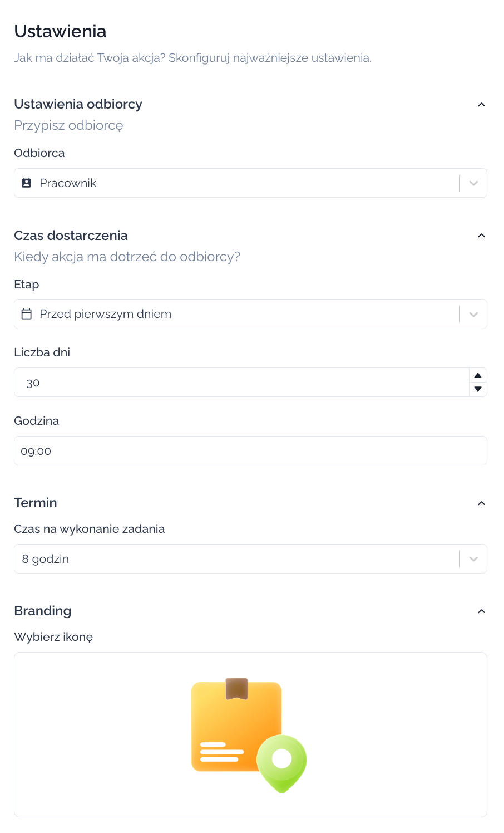
Task: Collapse the Branding section
Action: point(482,611)
